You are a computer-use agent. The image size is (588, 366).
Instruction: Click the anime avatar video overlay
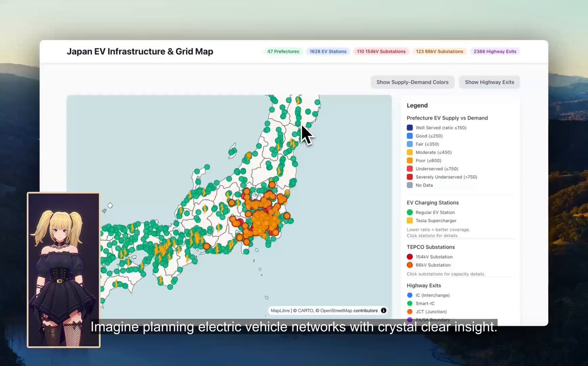(64, 270)
